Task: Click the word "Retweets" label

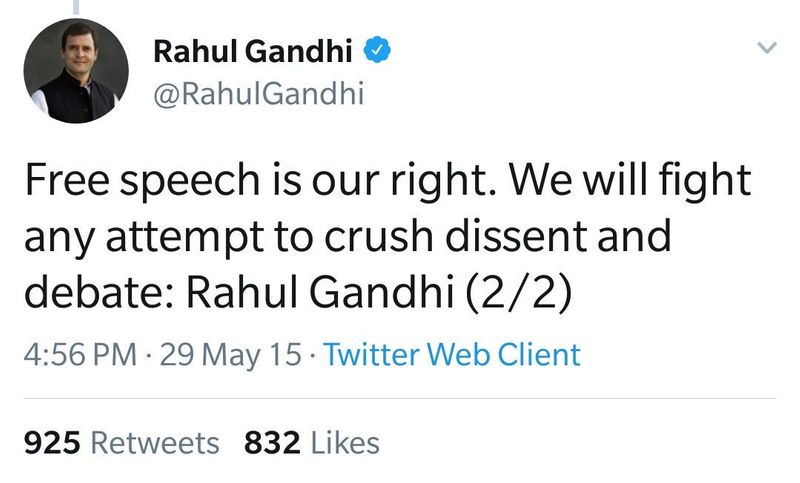Action: pos(161,442)
